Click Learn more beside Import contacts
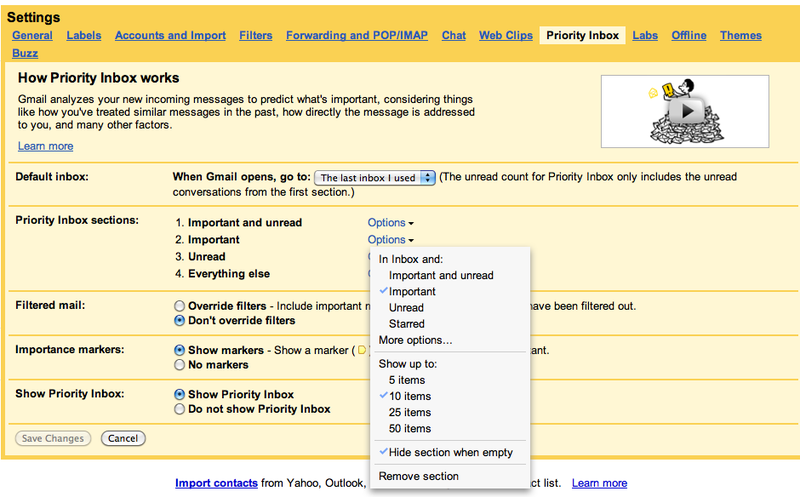Screen dimensions: 800x497 click(x=599, y=483)
